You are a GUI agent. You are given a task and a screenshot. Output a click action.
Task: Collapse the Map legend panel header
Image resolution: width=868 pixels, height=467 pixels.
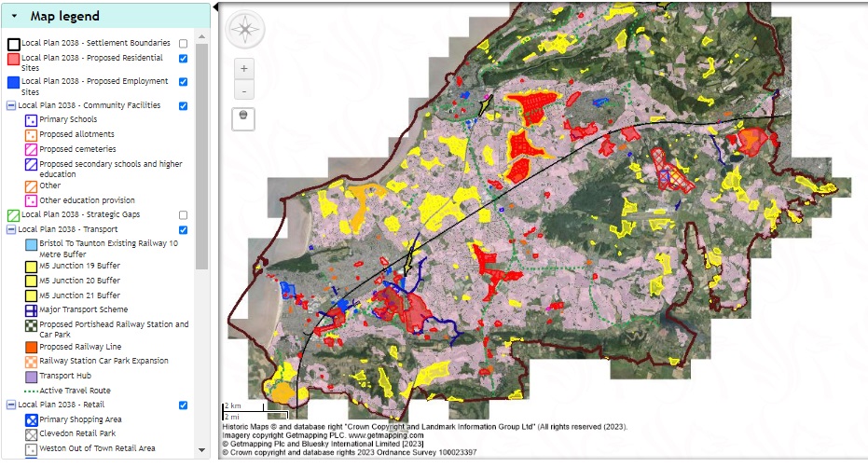coord(14,16)
